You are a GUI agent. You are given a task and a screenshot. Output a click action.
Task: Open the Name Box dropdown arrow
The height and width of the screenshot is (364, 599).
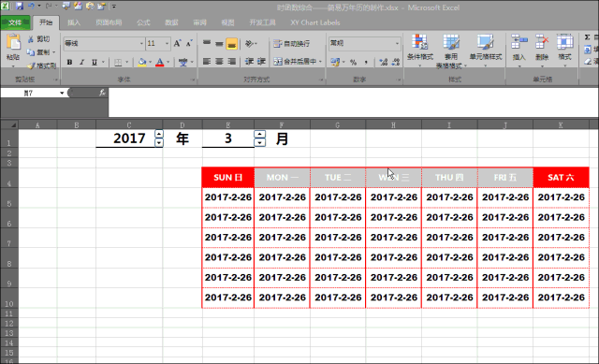click(62, 93)
